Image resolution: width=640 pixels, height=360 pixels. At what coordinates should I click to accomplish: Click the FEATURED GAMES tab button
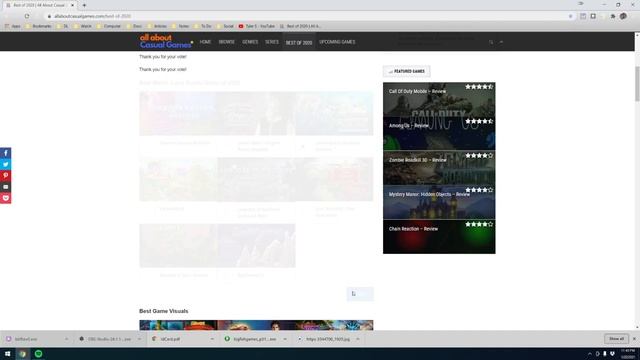(x=407, y=71)
